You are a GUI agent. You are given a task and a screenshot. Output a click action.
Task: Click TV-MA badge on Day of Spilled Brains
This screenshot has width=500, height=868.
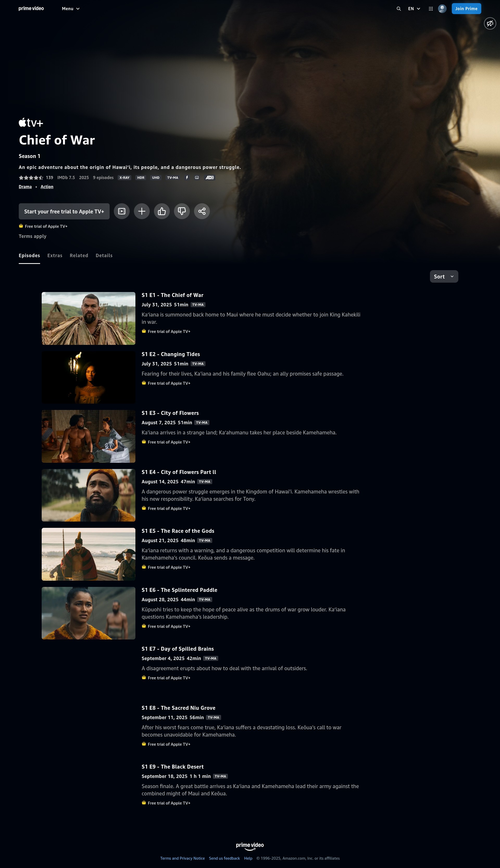tap(210, 658)
